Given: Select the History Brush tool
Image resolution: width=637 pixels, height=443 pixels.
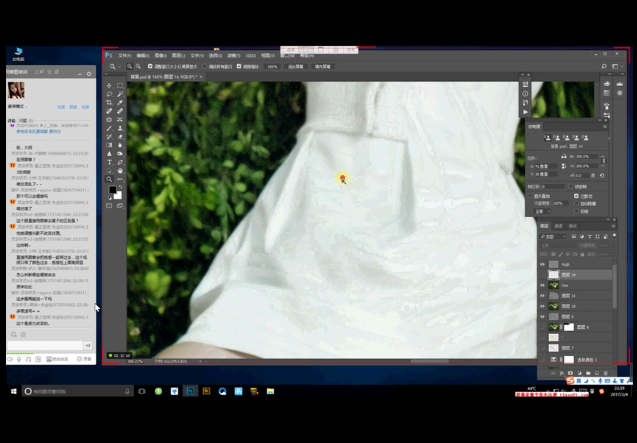Looking at the screenshot, I should (x=109, y=137).
